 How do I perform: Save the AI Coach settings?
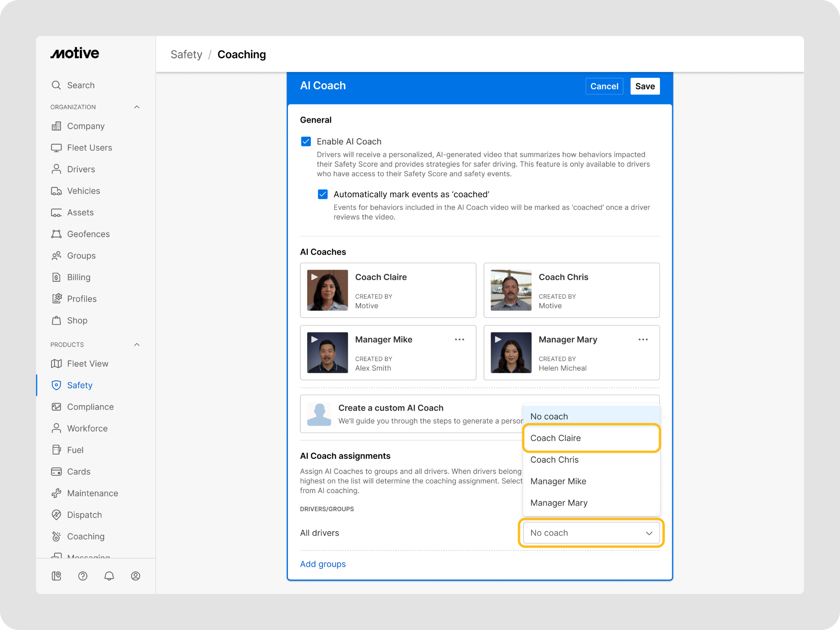645,86
